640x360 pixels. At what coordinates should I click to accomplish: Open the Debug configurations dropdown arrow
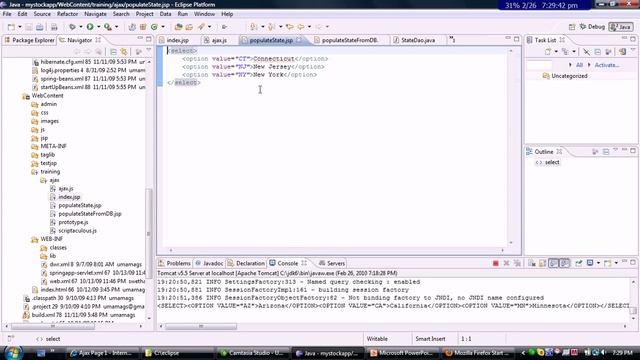point(80,27)
